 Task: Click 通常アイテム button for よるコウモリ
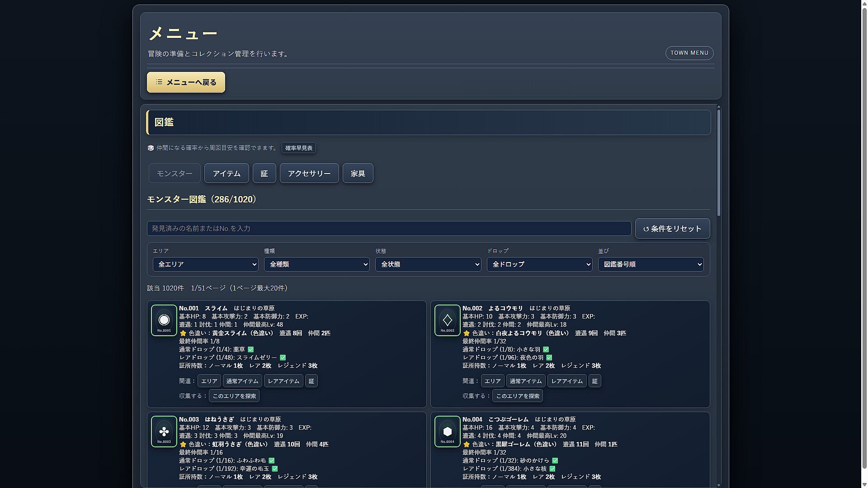click(526, 381)
